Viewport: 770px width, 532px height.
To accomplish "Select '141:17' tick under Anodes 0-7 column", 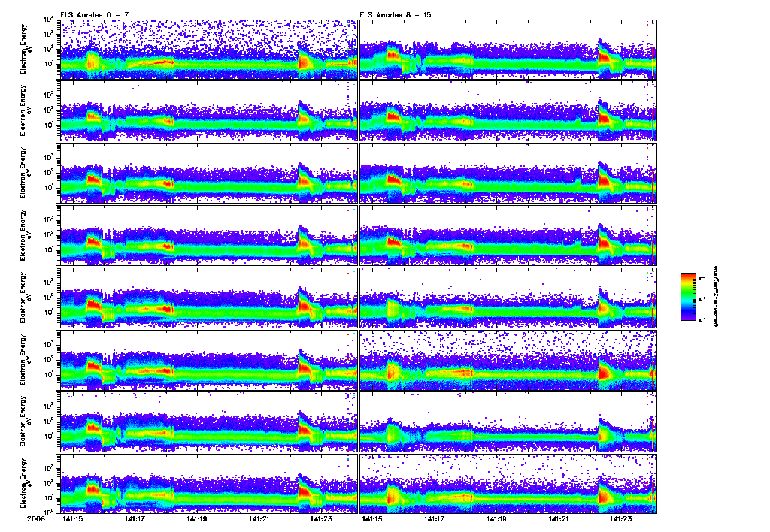I will [x=135, y=518].
